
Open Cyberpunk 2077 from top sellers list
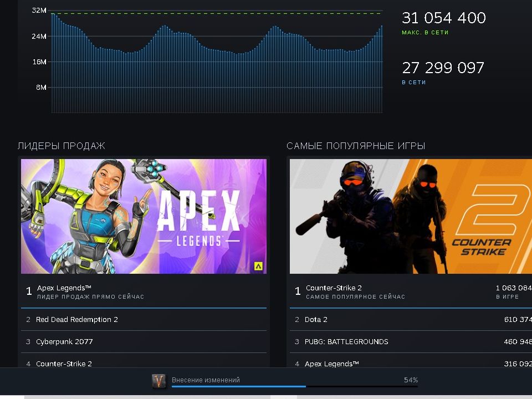coord(64,342)
